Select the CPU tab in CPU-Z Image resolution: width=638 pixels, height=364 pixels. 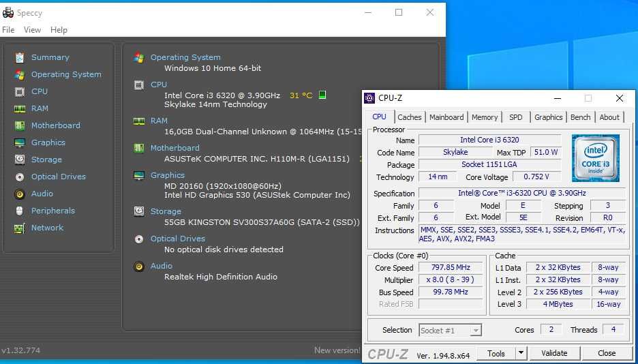(379, 117)
